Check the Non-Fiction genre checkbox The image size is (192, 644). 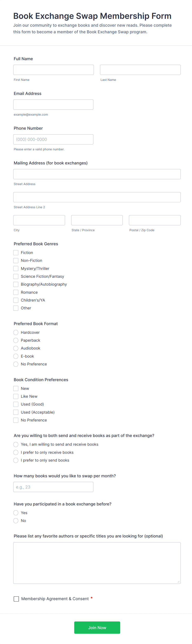click(x=16, y=261)
